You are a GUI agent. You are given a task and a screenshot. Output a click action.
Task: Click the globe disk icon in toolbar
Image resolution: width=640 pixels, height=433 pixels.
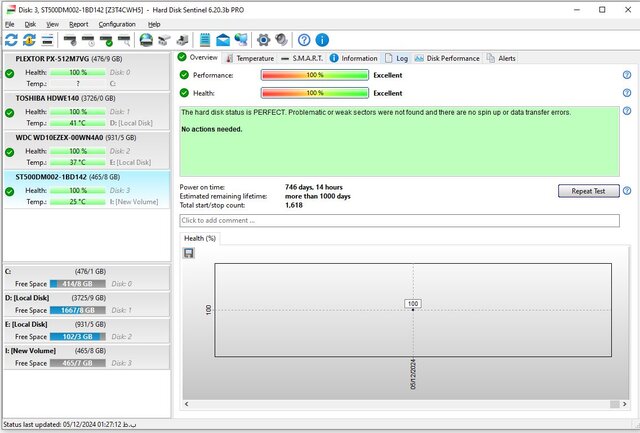click(x=147, y=40)
